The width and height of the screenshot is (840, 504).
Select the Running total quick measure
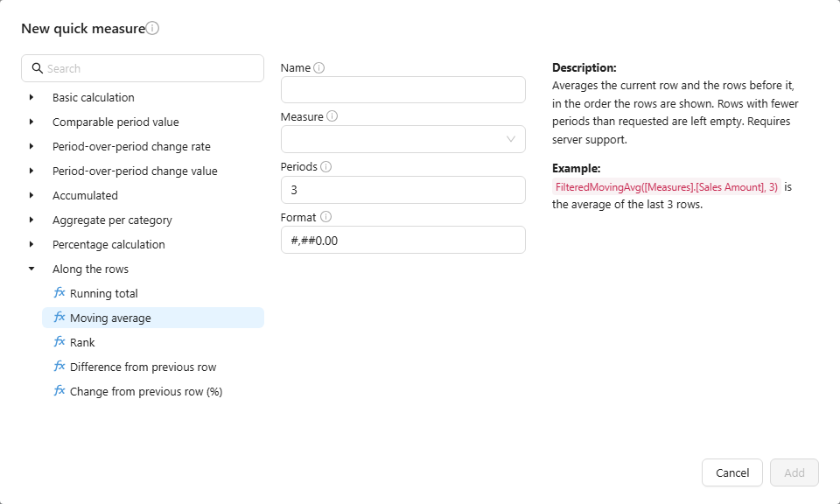[153, 293]
